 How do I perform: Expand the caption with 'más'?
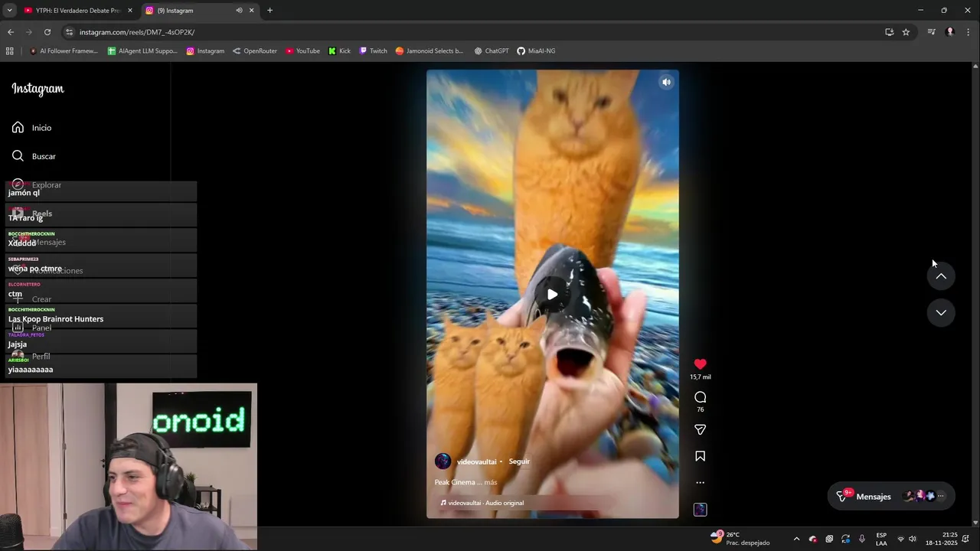click(x=491, y=482)
